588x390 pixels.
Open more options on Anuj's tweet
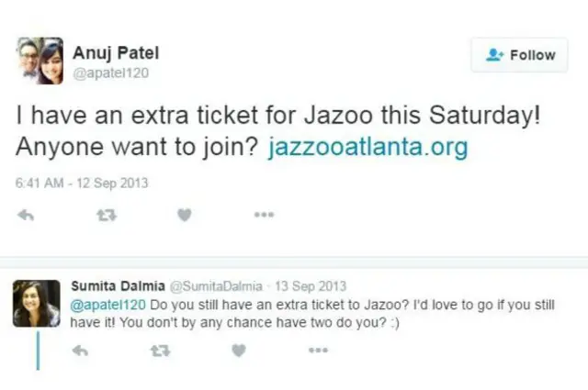pyautogui.click(x=265, y=215)
